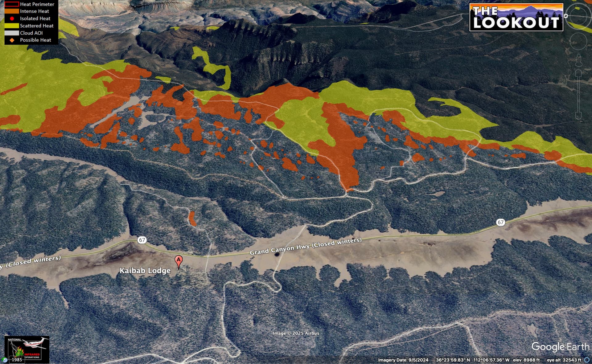Click the Image © 2025 Airbus attribution

[x=296, y=333]
